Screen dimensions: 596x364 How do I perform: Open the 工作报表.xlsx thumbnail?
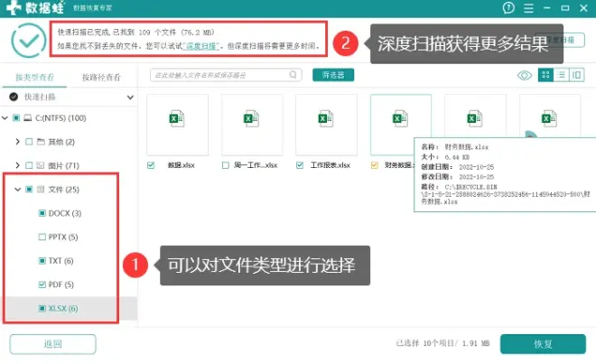[x=327, y=125]
